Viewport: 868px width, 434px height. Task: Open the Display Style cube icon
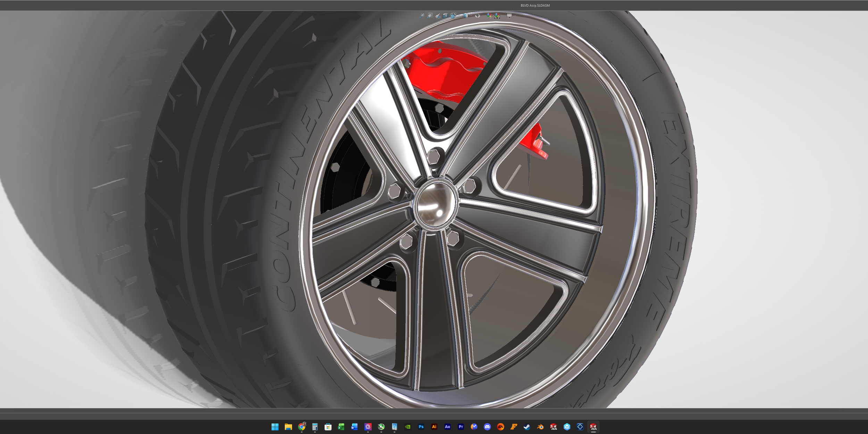[465, 16]
